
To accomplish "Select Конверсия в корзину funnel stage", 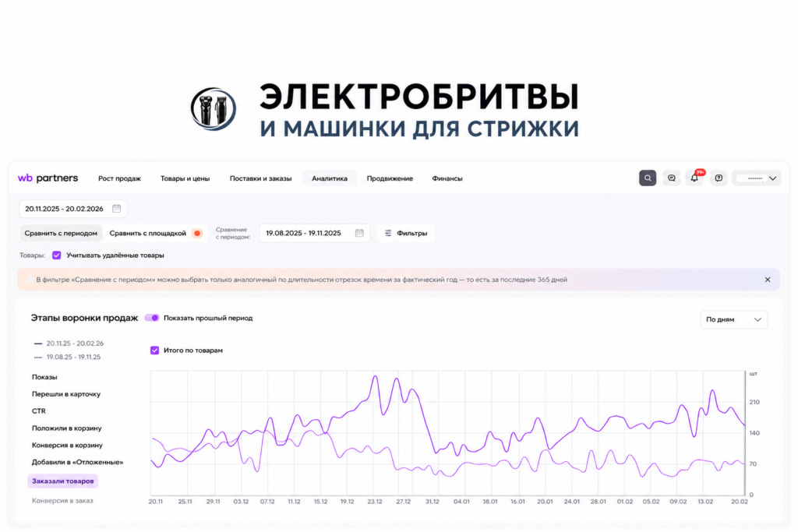I will pyautogui.click(x=67, y=445).
